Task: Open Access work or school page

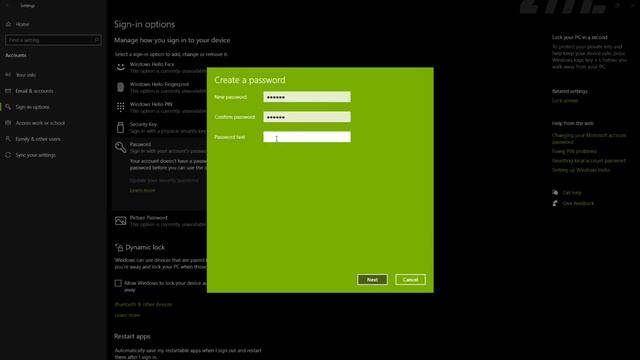Action: 40,123
